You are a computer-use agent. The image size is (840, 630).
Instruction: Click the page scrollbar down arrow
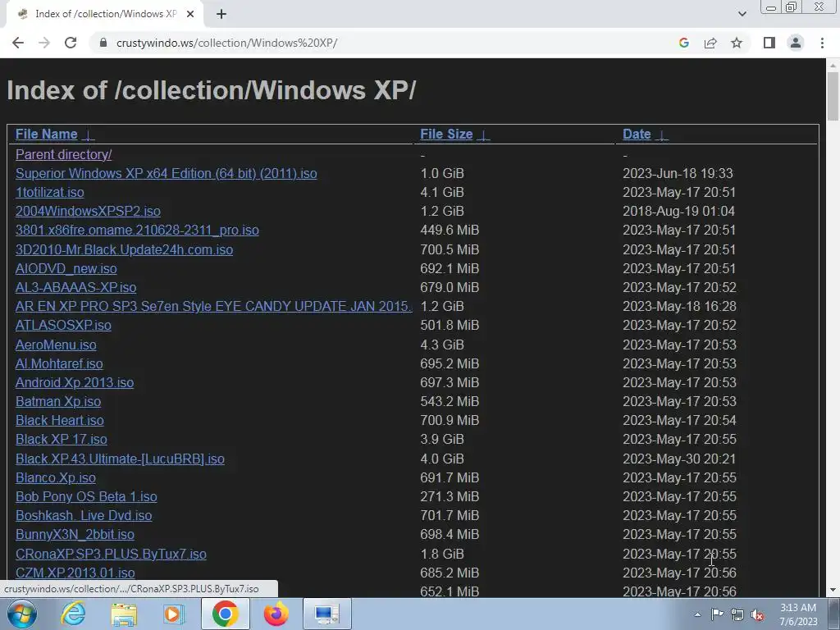coord(833,591)
